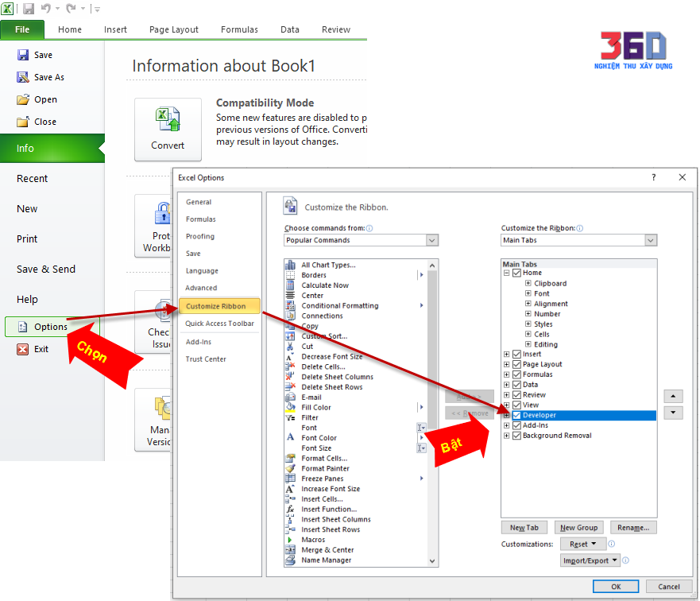This screenshot has height=601, width=700.
Task: Click the Undo icon in the title bar
Action: point(46,9)
